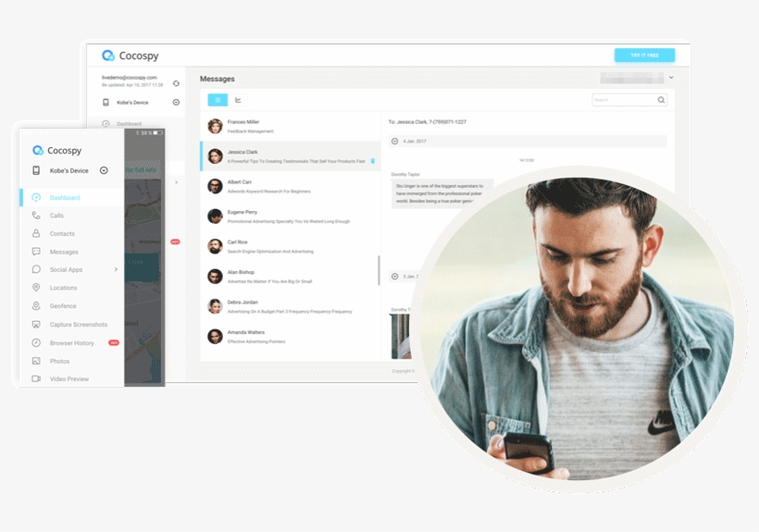
Task: Open the Frances Miller conversation
Action: point(291,126)
